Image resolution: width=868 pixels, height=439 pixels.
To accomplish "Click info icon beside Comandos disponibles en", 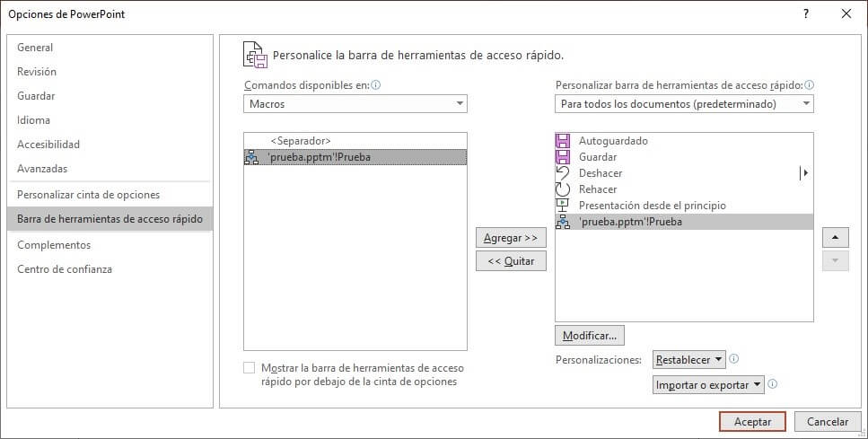I will [376, 85].
